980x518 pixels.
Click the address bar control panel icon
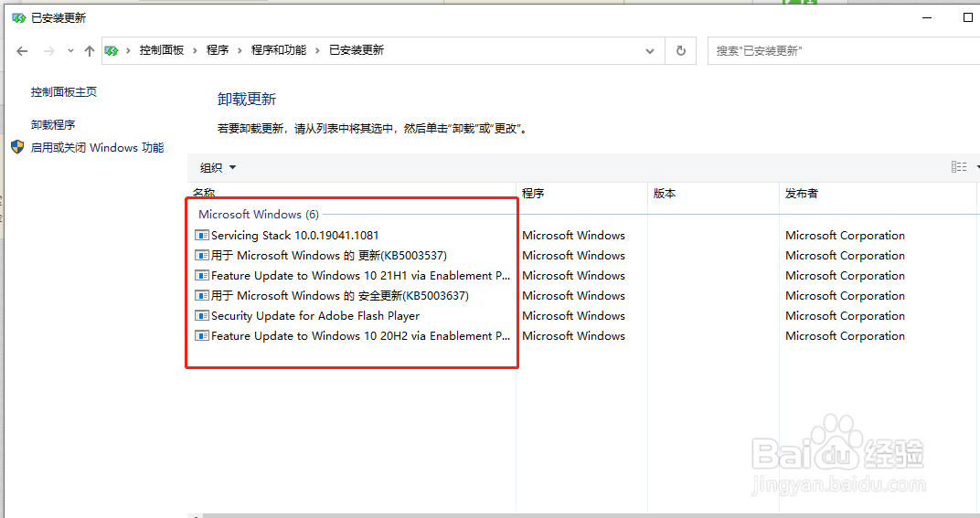(x=112, y=50)
